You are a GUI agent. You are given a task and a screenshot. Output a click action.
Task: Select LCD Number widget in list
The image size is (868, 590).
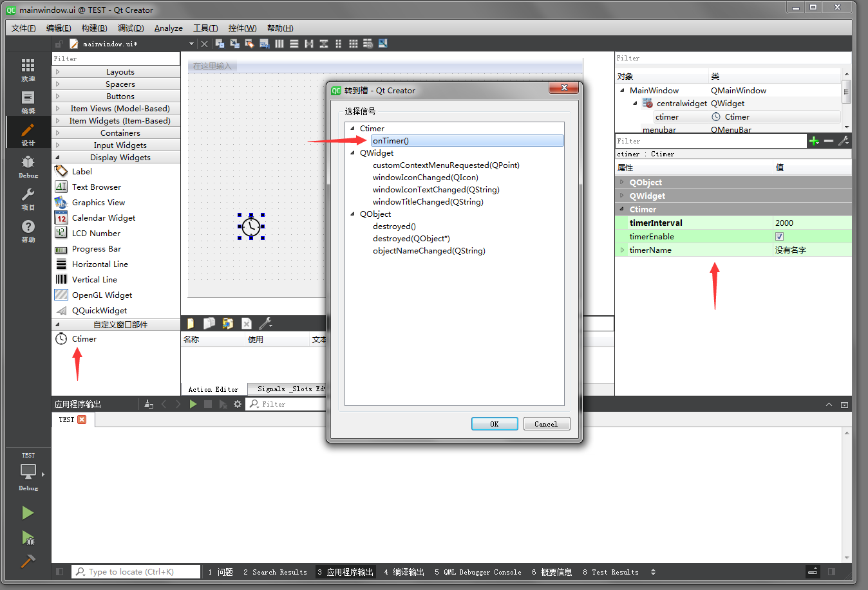pyautogui.click(x=96, y=234)
